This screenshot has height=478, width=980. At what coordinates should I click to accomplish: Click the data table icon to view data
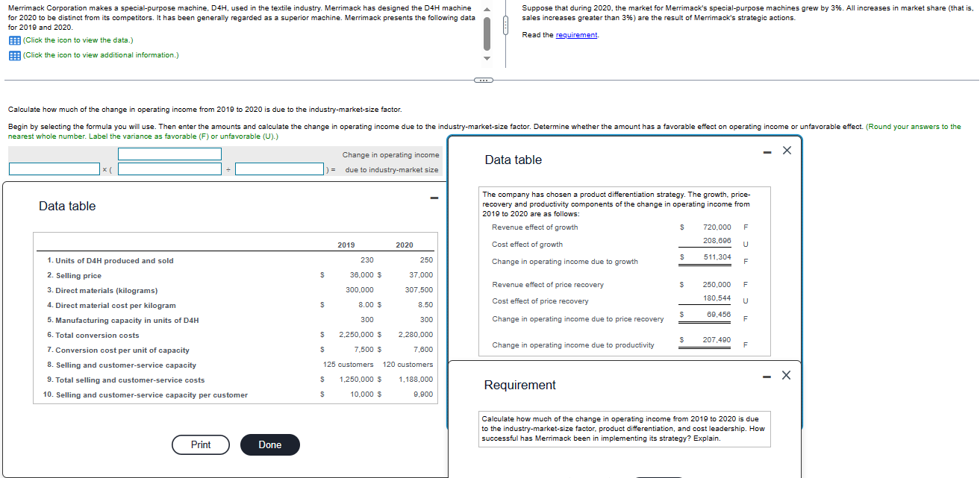coord(15,40)
